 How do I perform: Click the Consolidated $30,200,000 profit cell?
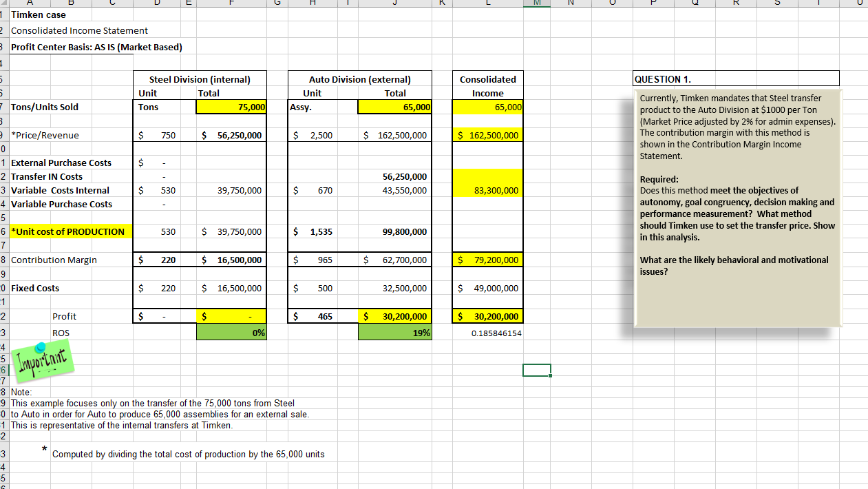pos(487,316)
